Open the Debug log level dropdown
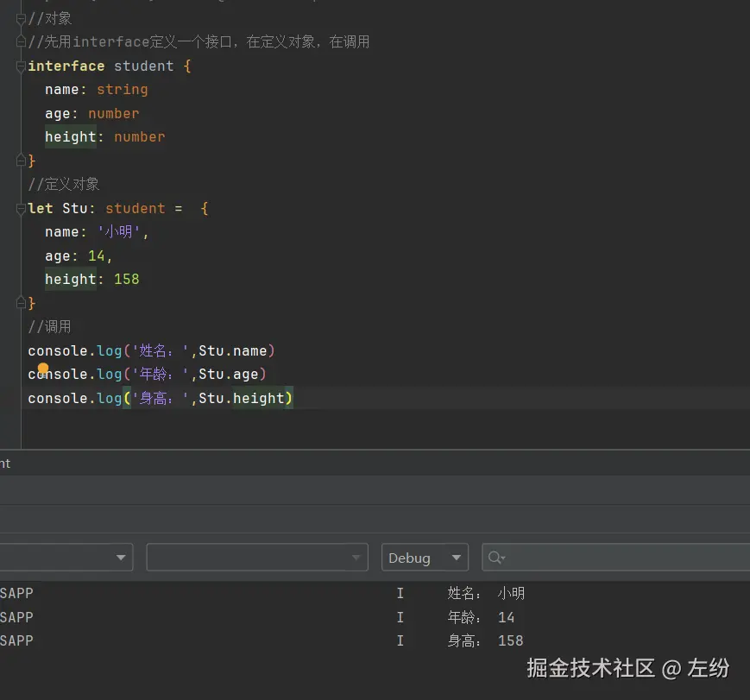 coord(425,558)
